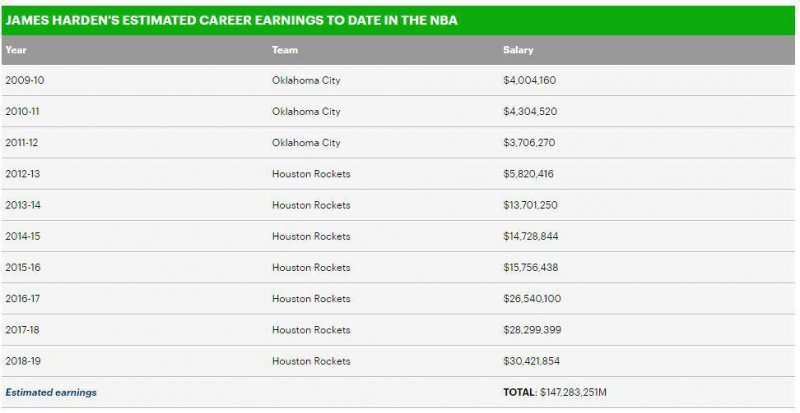
Task: Click the Team column header
Action: [285, 50]
